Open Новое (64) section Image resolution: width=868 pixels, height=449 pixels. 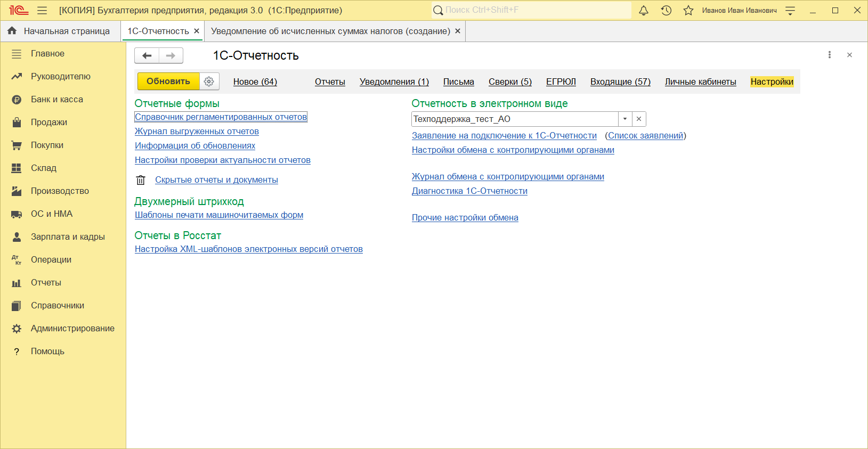point(255,82)
